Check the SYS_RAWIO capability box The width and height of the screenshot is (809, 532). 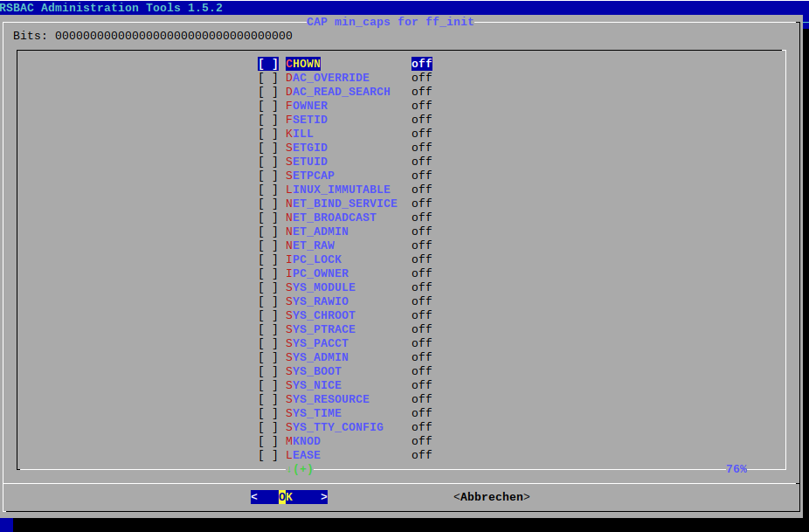tap(268, 301)
